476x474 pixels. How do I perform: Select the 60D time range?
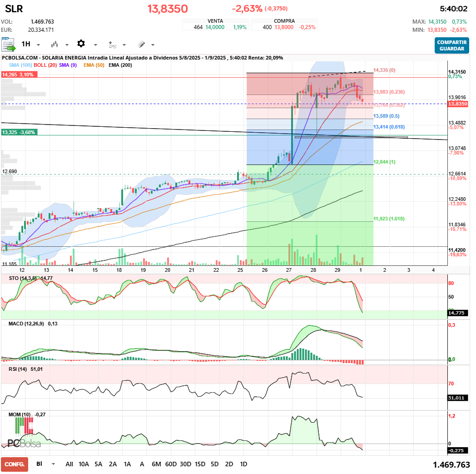point(171,464)
